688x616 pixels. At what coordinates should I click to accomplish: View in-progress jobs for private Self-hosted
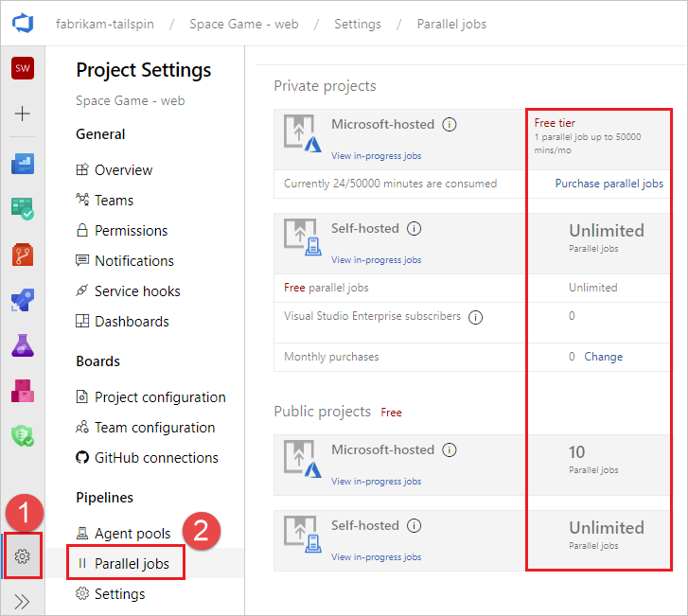[x=376, y=259]
